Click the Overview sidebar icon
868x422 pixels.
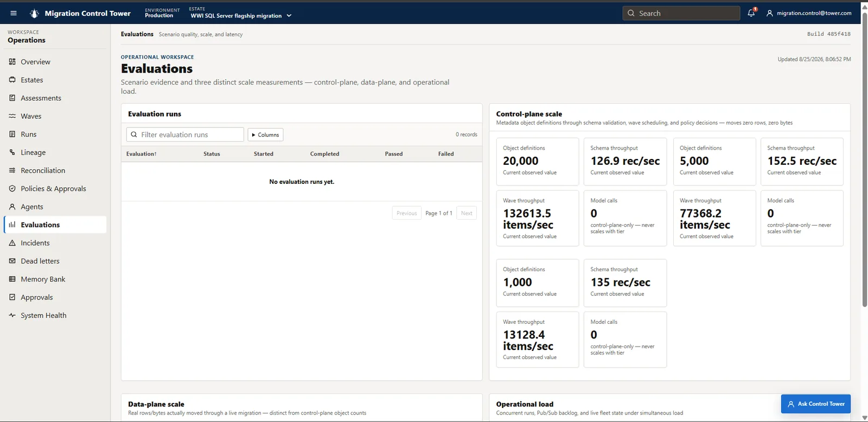click(x=12, y=62)
